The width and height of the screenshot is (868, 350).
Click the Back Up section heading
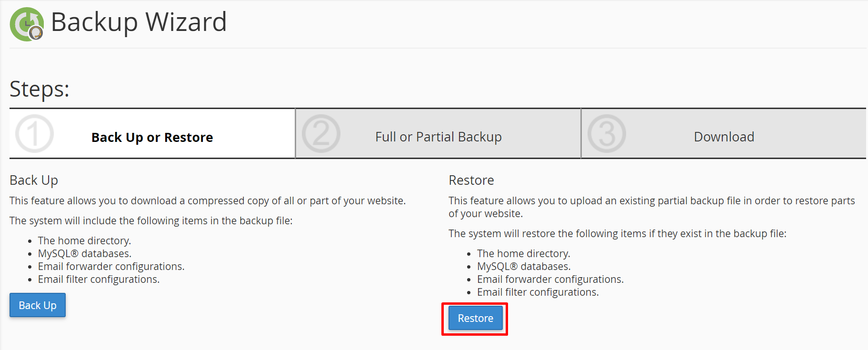point(33,180)
